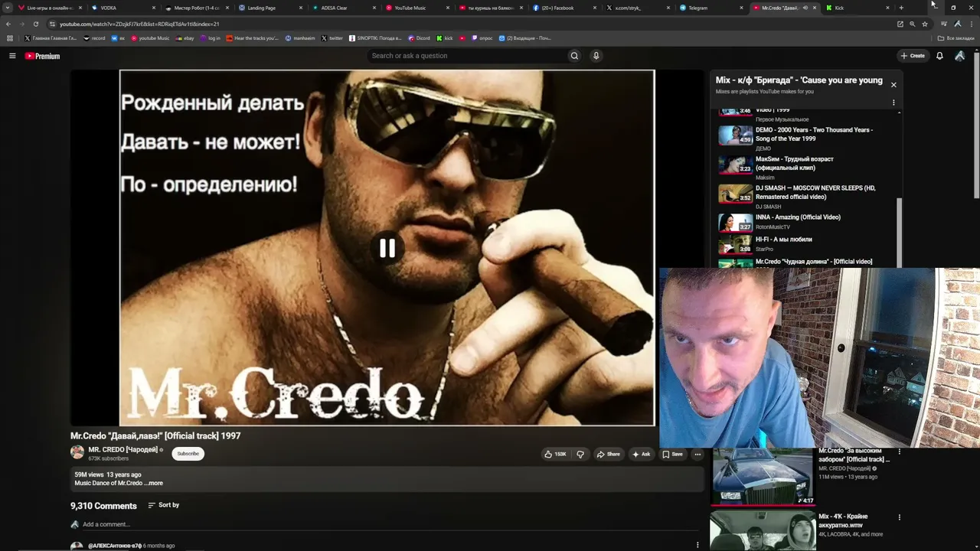Viewport: 980px width, 551px height.
Task: Open the comments Sort by dropdown
Action: click(x=163, y=505)
